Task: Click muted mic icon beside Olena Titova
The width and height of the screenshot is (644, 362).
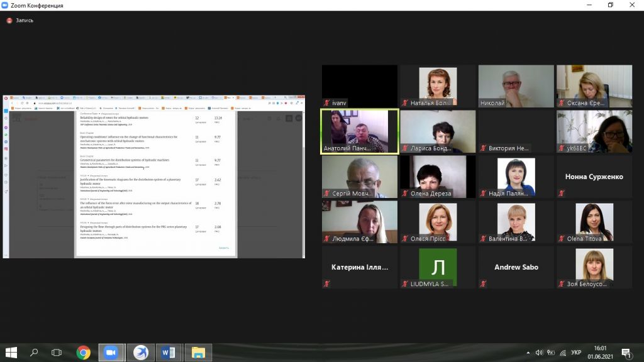Action: coord(562,238)
